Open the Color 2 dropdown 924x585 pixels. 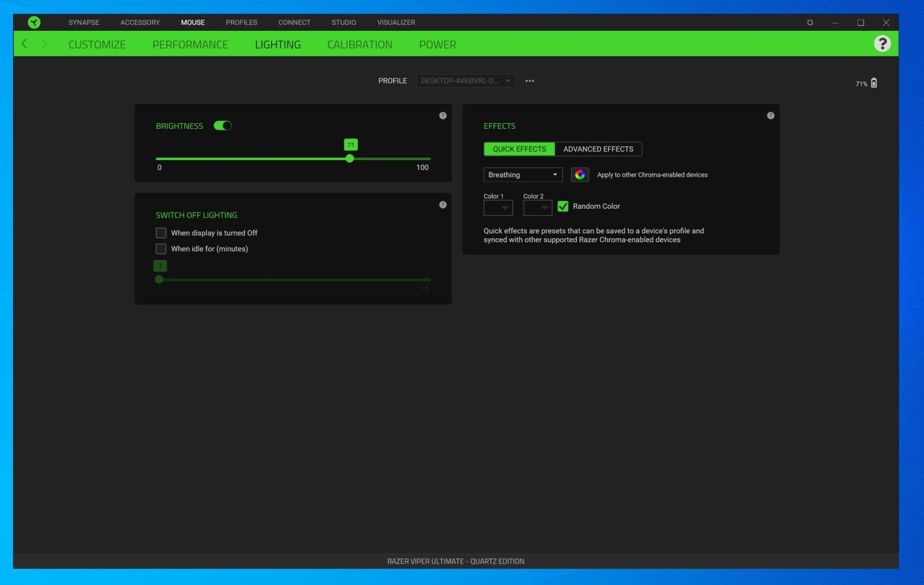(537, 208)
